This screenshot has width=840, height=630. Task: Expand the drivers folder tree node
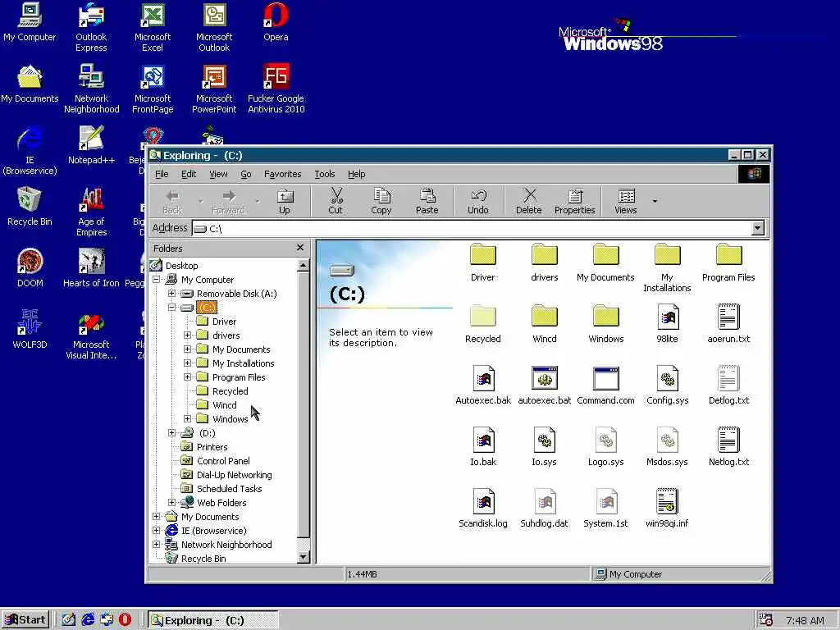pos(187,336)
